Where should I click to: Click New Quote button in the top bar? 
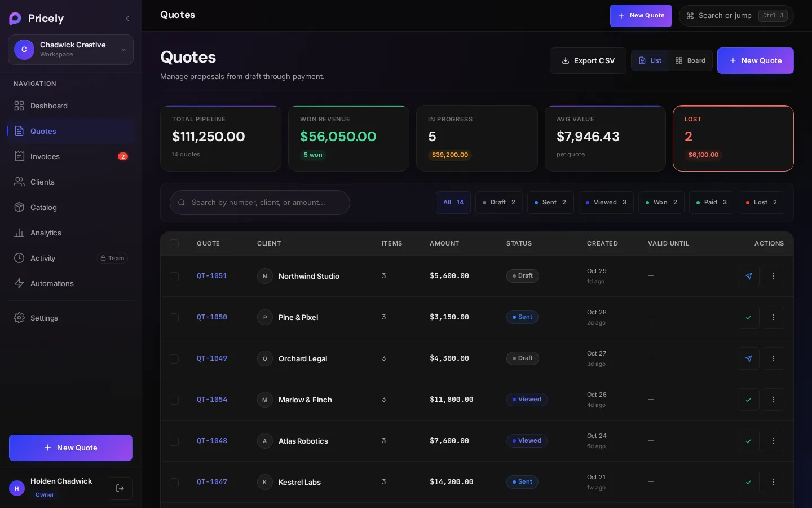(641, 16)
